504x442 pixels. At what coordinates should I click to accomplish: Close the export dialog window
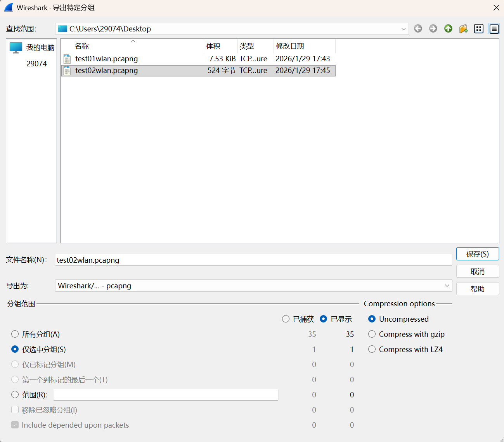pos(496,8)
